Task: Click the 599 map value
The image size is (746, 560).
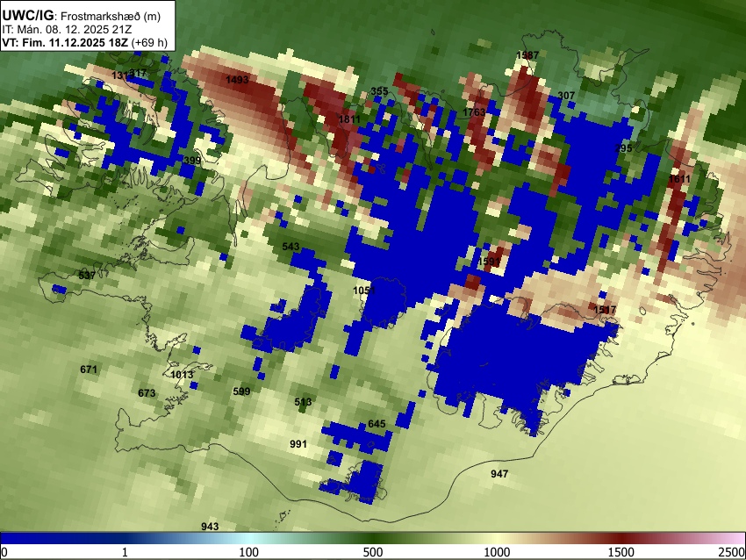Action: click(x=241, y=391)
